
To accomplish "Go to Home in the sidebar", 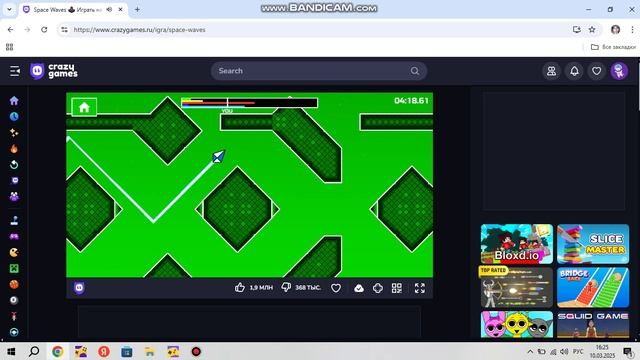I will 14,101.
